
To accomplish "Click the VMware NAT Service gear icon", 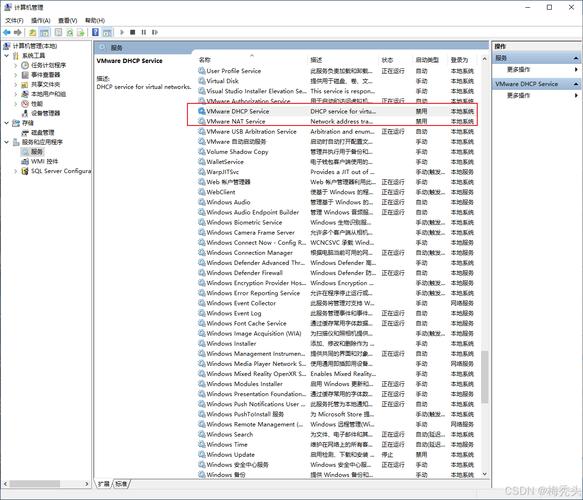I will coord(202,121).
